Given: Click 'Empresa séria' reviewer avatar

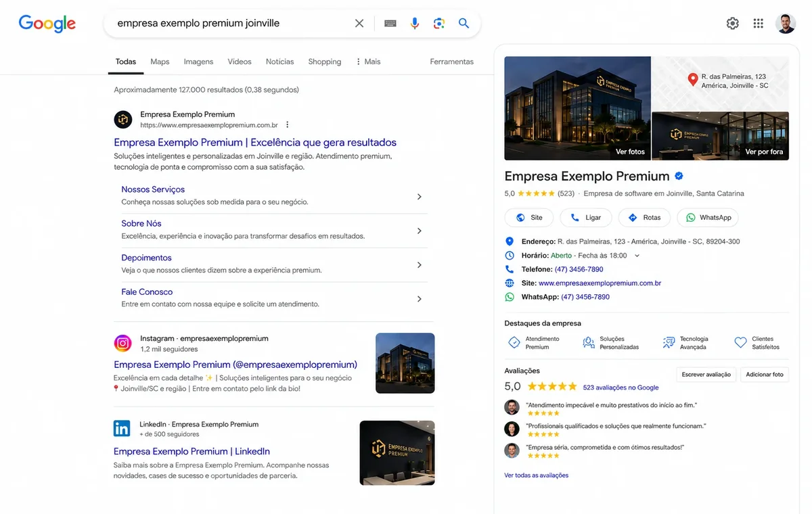Looking at the screenshot, I should point(512,450).
